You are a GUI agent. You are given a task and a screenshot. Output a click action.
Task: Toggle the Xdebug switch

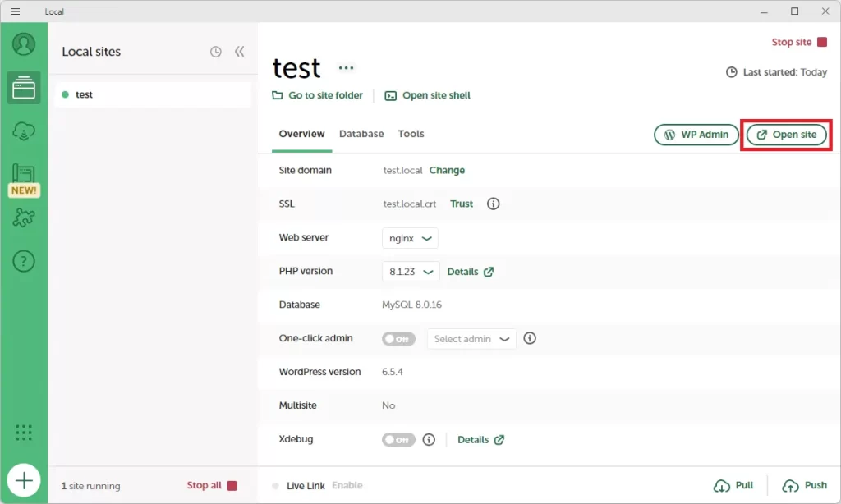pyautogui.click(x=398, y=440)
